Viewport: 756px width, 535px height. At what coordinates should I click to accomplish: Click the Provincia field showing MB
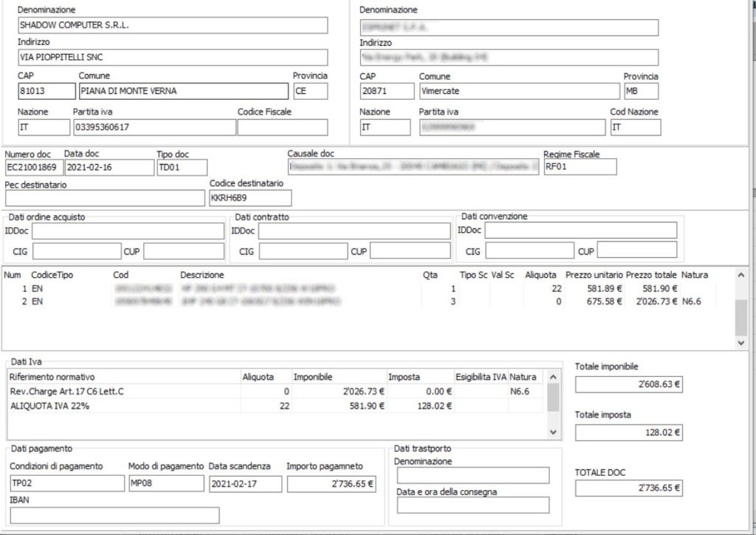642,91
